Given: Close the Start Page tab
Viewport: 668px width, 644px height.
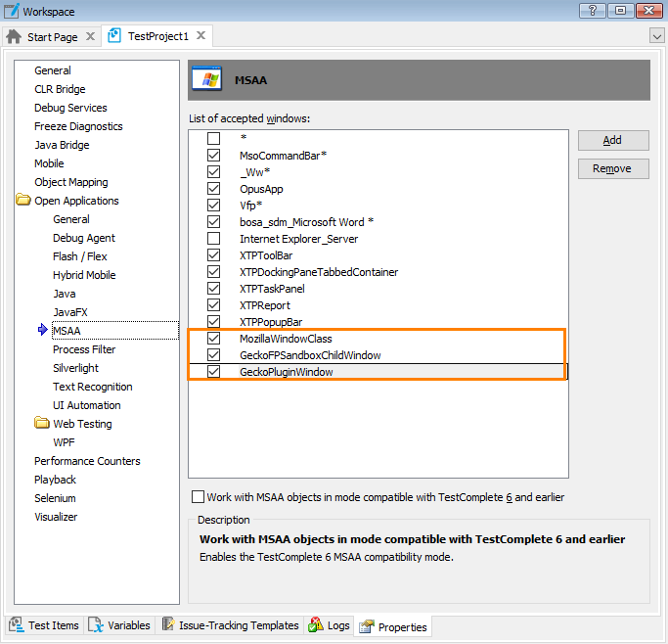Looking at the screenshot, I should coord(90,36).
